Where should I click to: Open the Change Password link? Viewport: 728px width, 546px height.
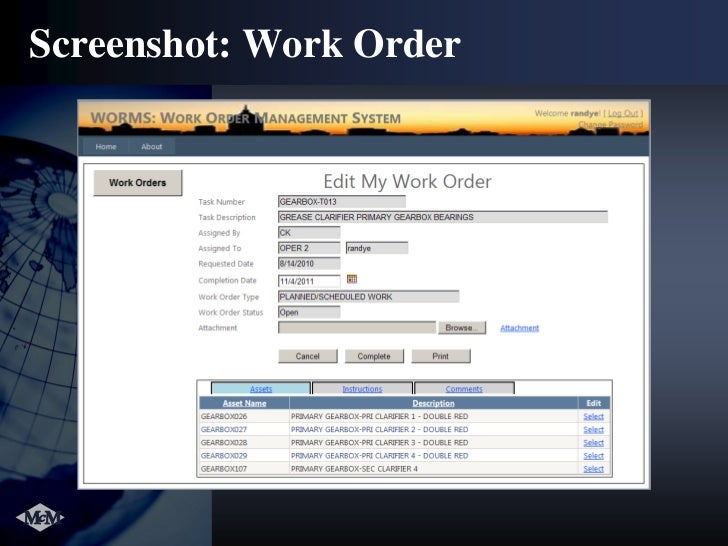(x=611, y=125)
